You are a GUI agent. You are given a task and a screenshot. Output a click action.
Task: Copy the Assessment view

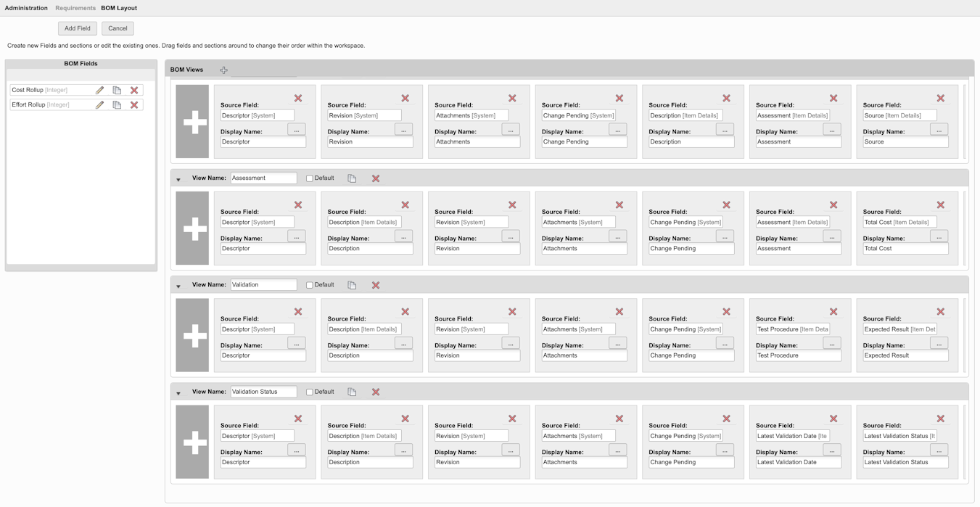tap(352, 178)
